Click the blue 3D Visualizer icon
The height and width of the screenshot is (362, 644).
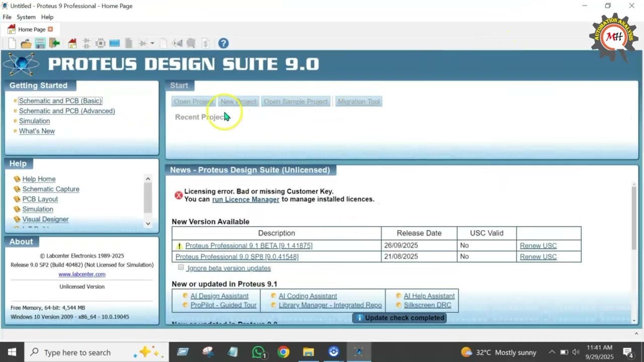(x=115, y=44)
